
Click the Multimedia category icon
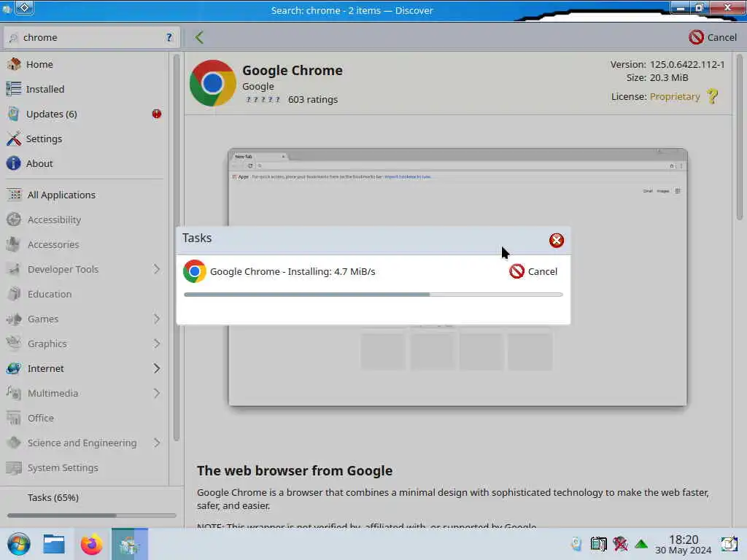tap(14, 393)
